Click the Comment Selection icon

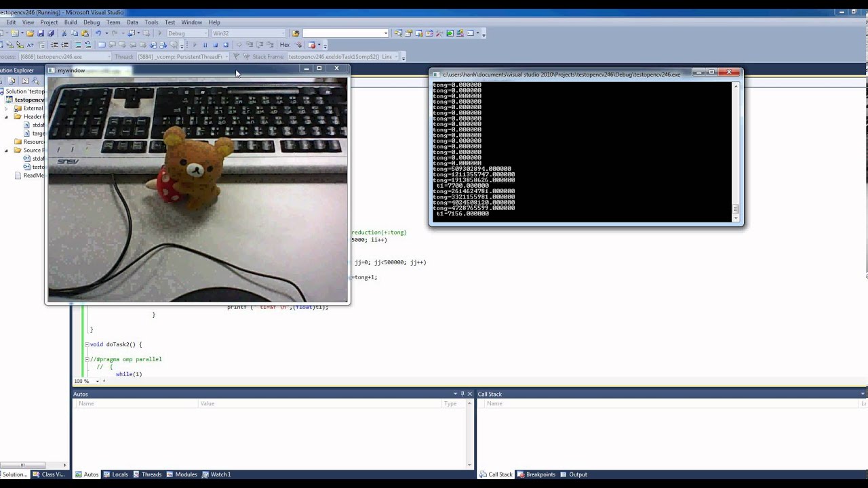(x=78, y=45)
